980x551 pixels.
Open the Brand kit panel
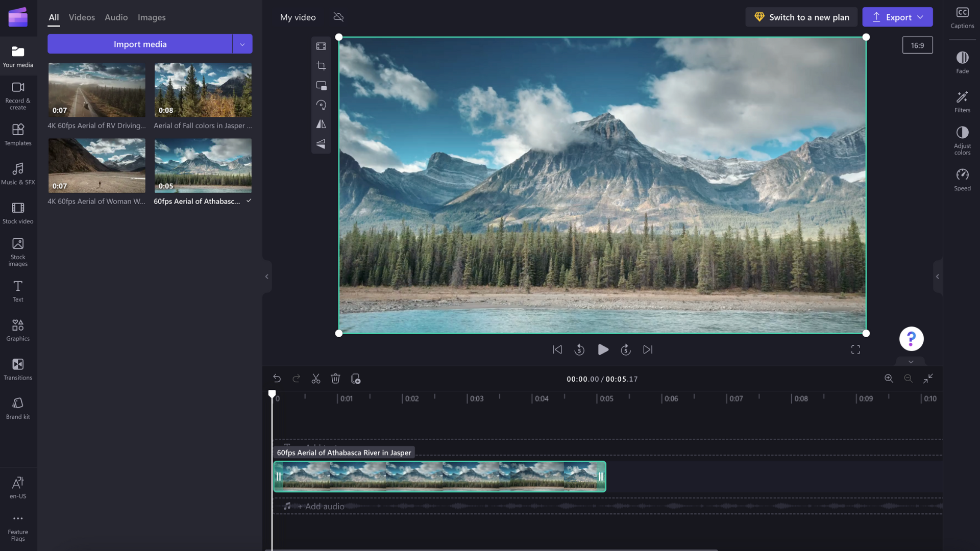click(18, 409)
